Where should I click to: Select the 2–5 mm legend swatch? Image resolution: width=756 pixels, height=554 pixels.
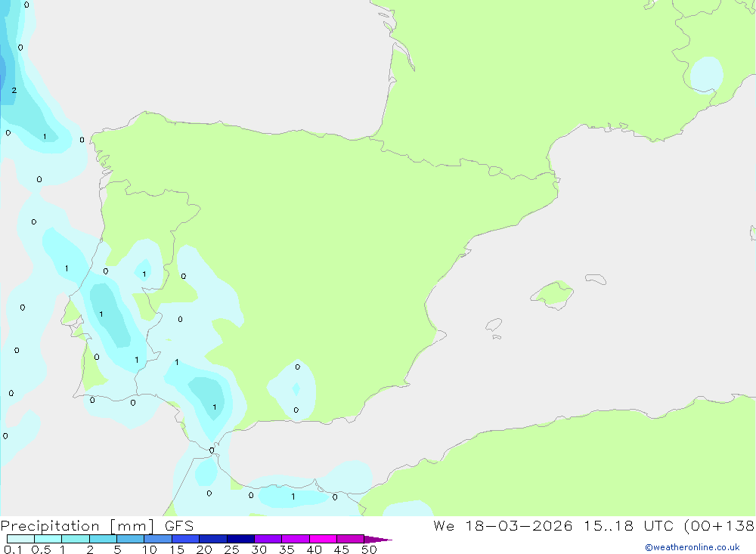point(103,539)
